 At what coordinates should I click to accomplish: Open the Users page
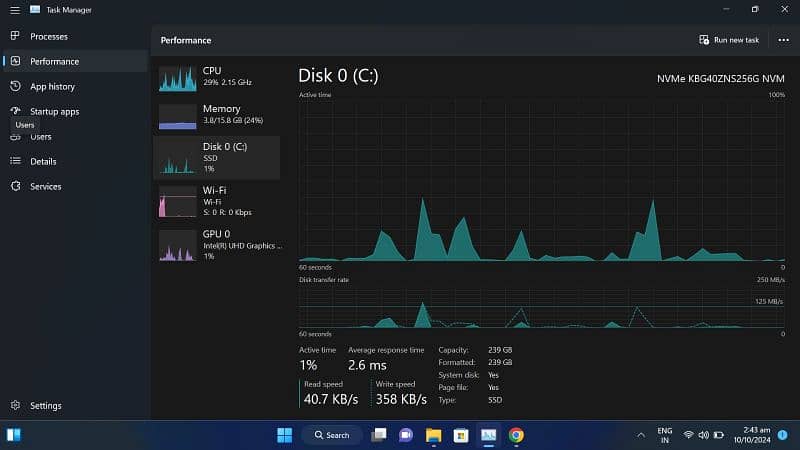[x=40, y=137]
